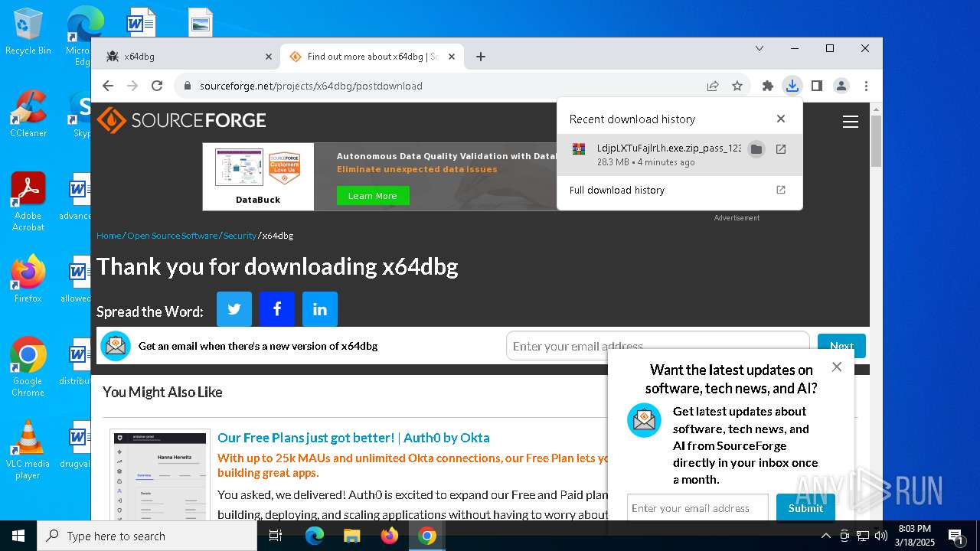Viewport: 980px width, 551px height.
Task: Select VLC media player desktop icon
Action: (28, 450)
